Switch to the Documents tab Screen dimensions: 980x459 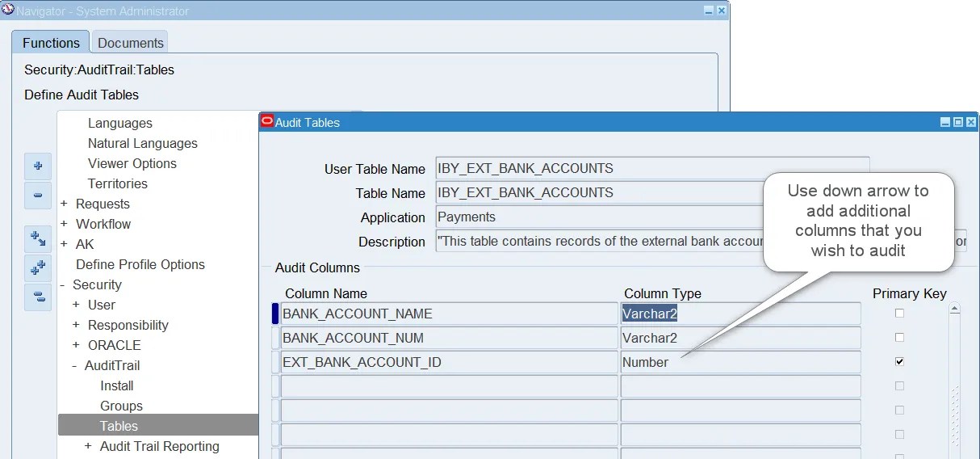pyautogui.click(x=130, y=43)
